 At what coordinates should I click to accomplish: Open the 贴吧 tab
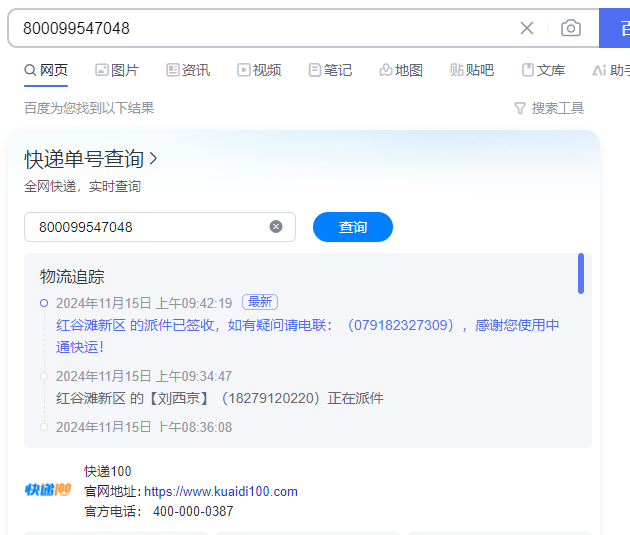click(x=472, y=70)
